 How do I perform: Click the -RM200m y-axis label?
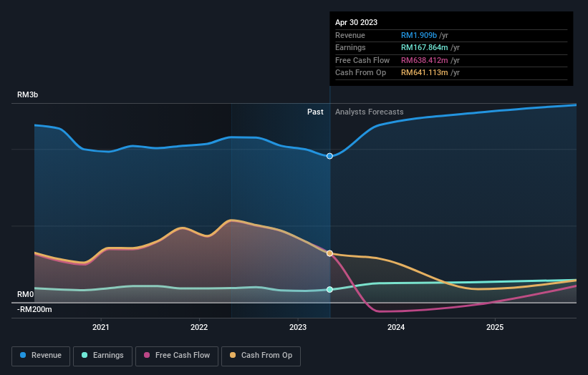click(34, 309)
